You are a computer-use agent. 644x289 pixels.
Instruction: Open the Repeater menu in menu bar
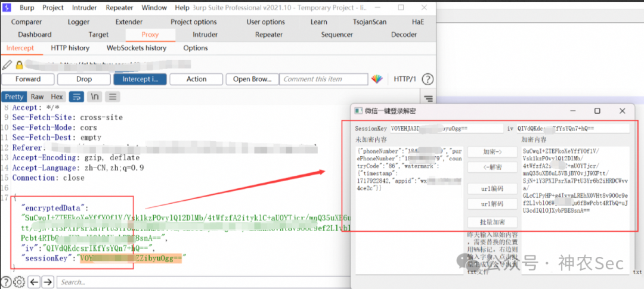click(x=119, y=7)
